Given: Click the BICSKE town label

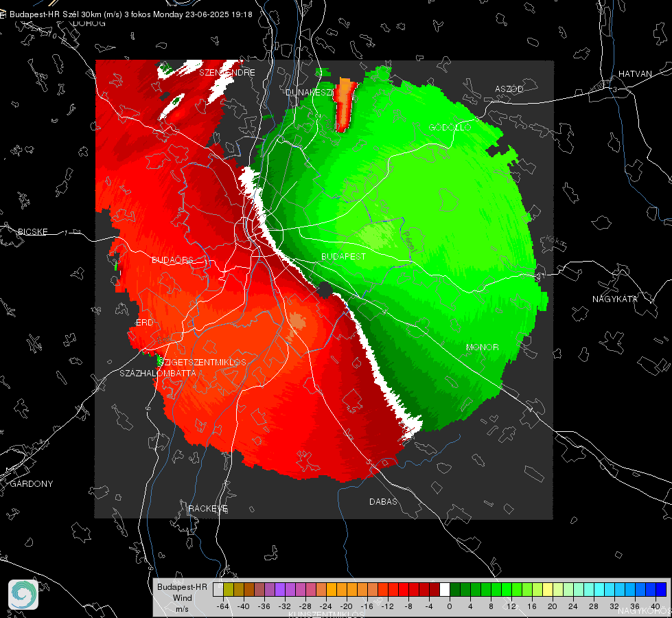Looking at the screenshot, I should point(32,231).
